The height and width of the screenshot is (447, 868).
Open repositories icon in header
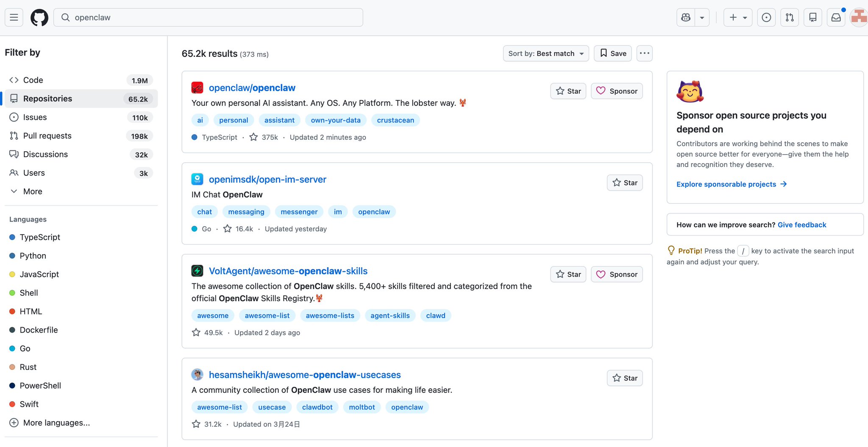point(813,17)
